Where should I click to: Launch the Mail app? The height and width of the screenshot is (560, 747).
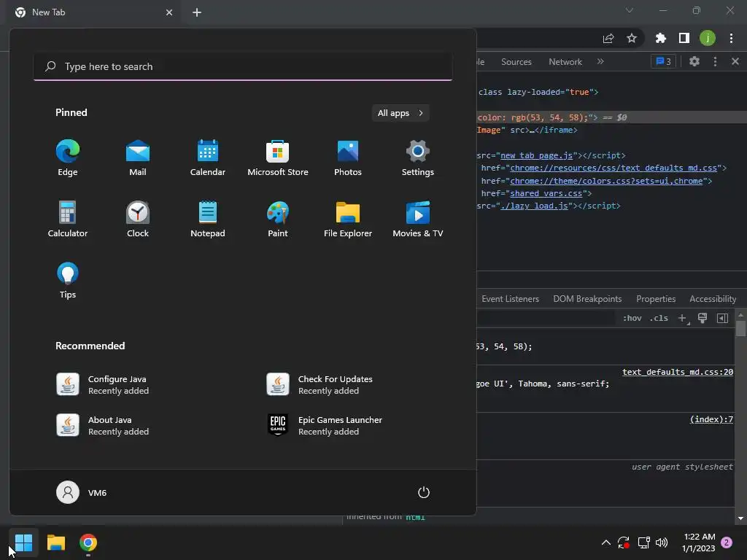(138, 158)
